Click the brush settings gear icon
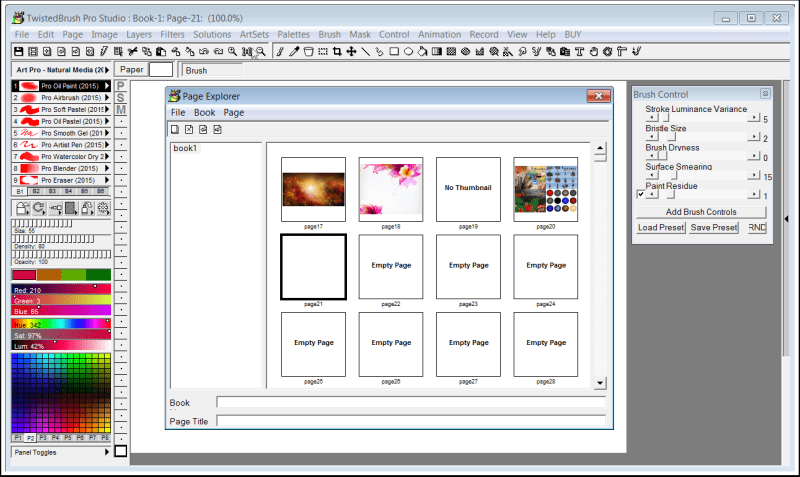Viewport: 800px width, 477px height. pyautogui.click(x=103, y=208)
